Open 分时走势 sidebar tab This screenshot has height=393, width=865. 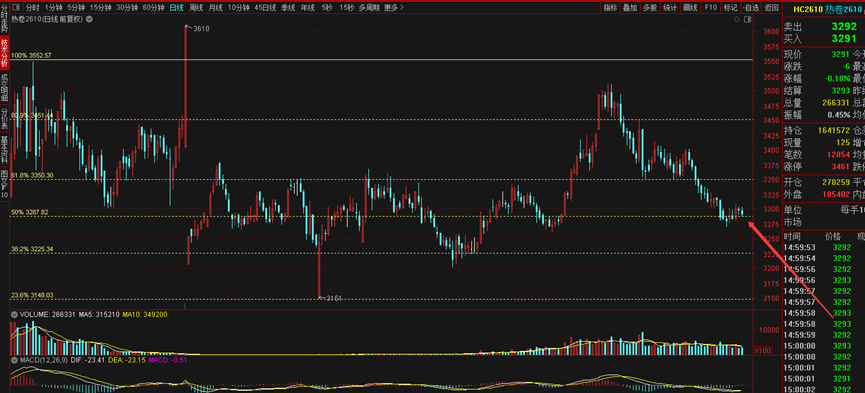coord(4,19)
